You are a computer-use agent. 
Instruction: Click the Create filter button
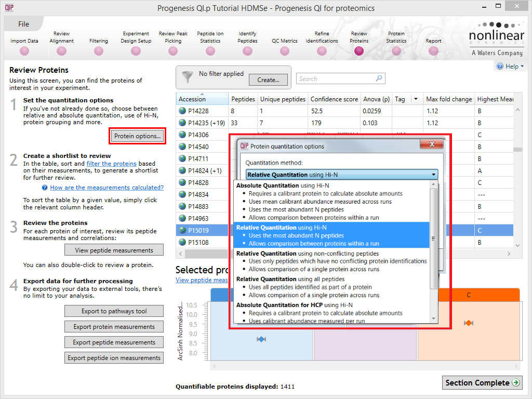268,80
